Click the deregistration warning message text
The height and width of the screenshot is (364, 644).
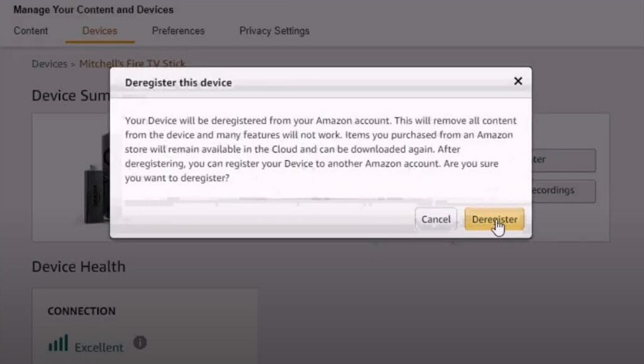click(321, 149)
